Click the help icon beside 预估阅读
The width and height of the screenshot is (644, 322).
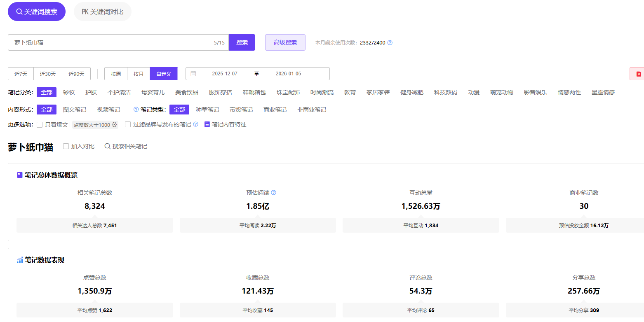pyautogui.click(x=273, y=193)
